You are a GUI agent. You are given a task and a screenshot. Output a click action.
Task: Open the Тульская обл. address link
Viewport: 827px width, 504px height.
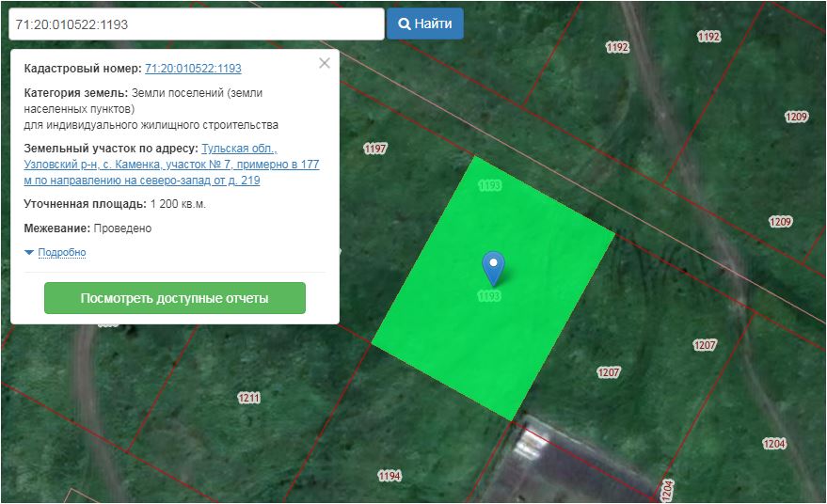[x=239, y=149]
